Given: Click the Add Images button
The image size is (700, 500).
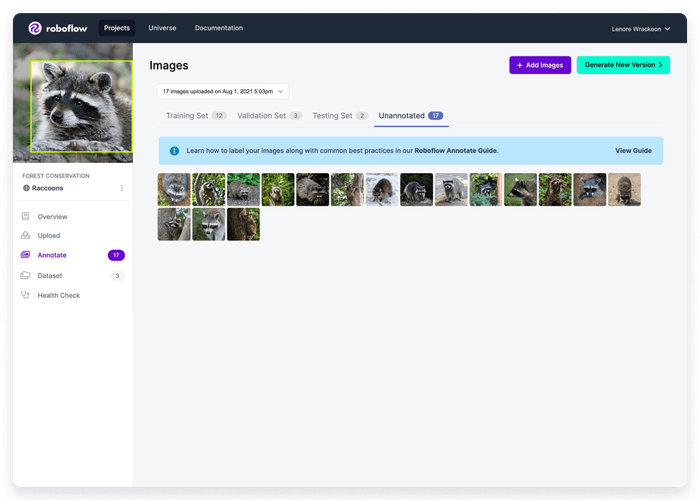Looking at the screenshot, I should click(540, 65).
